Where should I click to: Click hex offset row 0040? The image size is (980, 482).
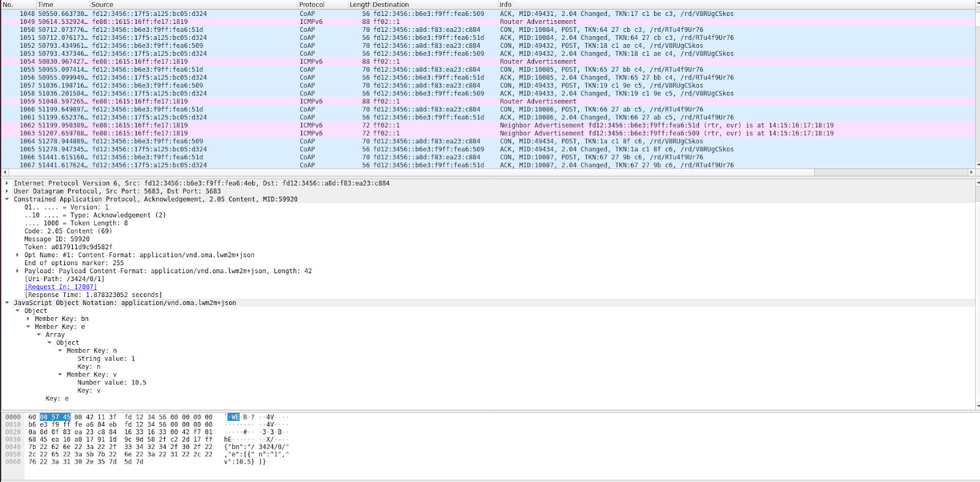click(13, 446)
